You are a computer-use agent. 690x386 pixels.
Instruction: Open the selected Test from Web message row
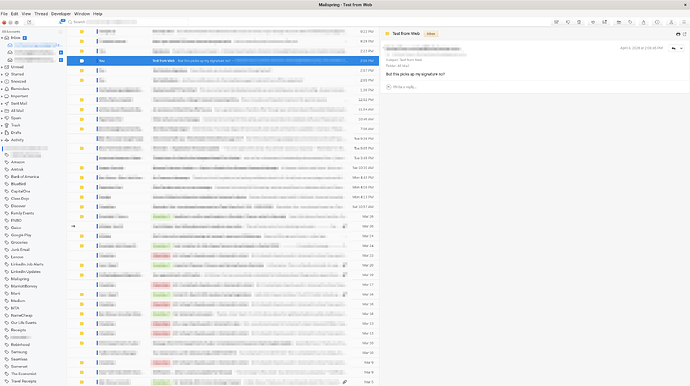click(223, 61)
